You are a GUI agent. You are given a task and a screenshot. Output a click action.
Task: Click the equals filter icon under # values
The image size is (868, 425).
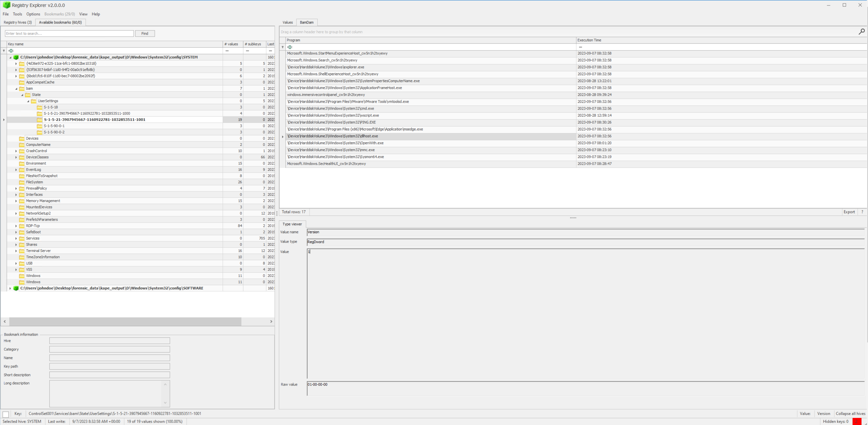[227, 51]
